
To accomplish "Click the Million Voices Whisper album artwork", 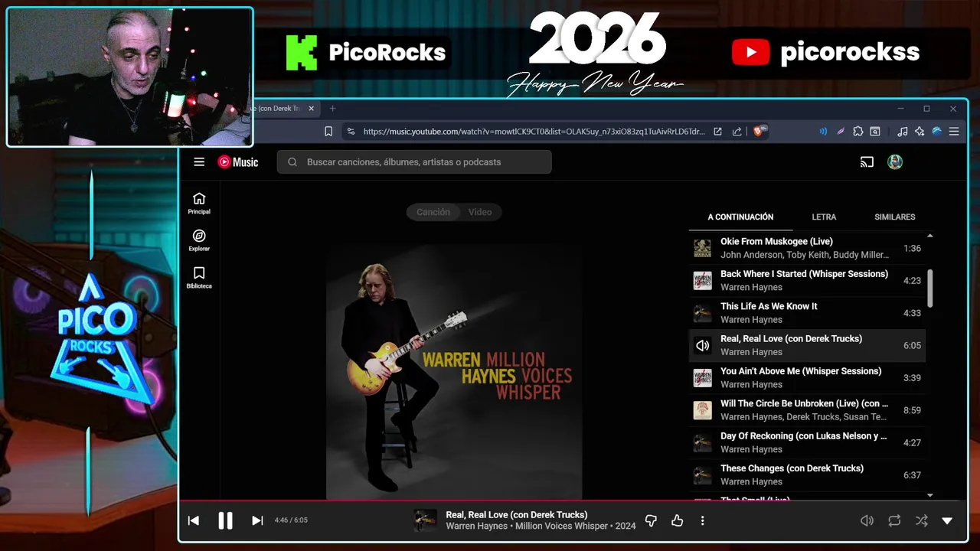I will click(x=454, y=372).
